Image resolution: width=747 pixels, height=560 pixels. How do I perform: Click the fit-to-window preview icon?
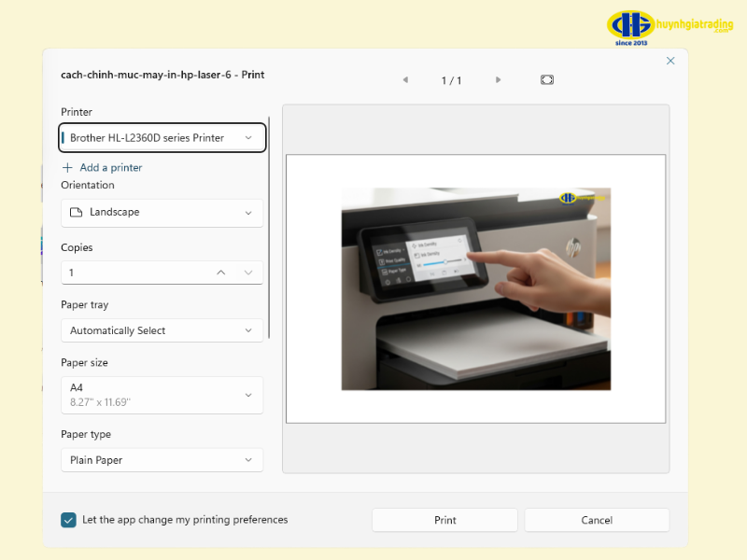click(x=547, y=80)
